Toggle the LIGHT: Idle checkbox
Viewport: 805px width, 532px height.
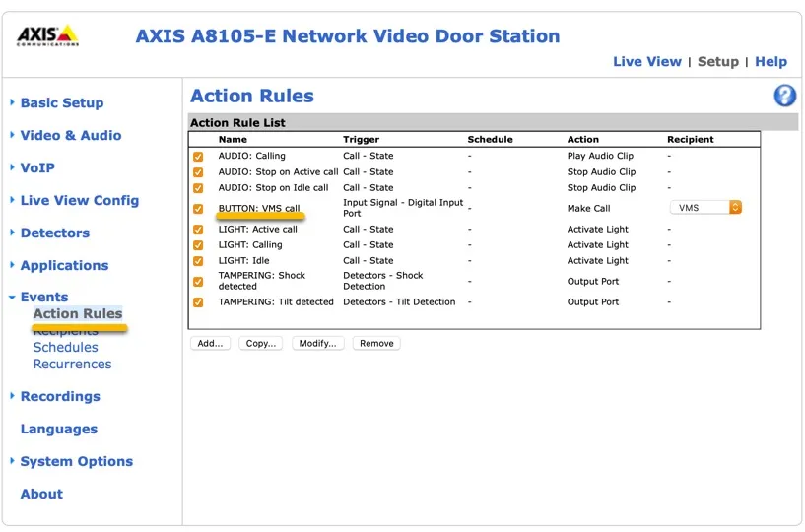click(x=198, y=261)
